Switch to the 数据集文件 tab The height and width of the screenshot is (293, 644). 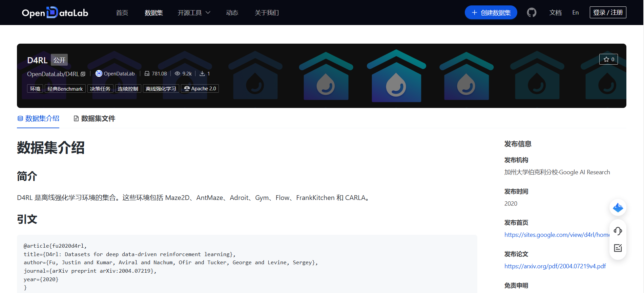point(95,118)
